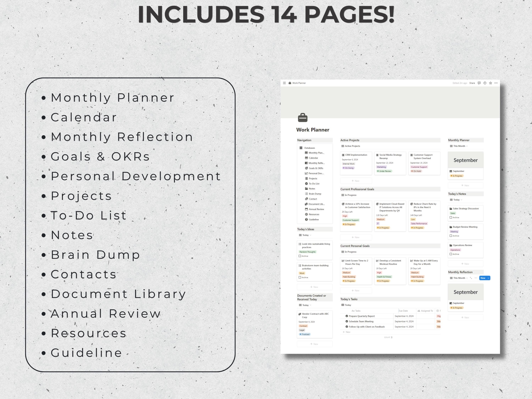Open This Month view dropdown under Monthly Planner
This screenshot has width=532, height=399.
[x=459, y=146]
